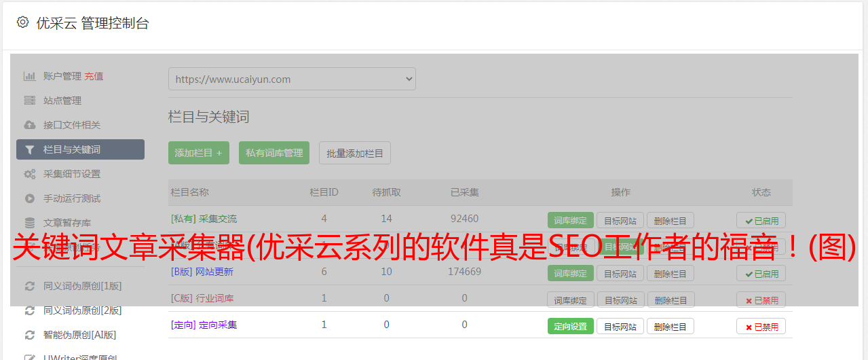Screen dimensions: 868x360
Task: Toggle 已禁用 status of 行业词库
Action: click(x=761, y=300)
